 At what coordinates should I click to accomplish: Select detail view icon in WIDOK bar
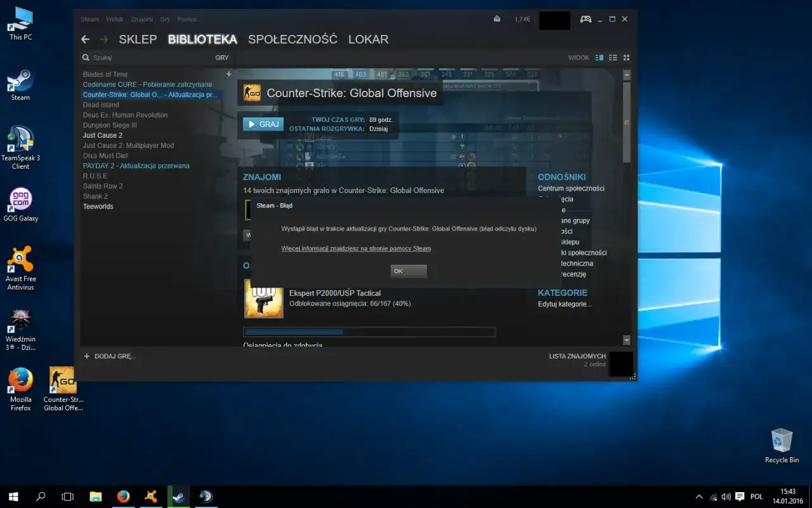(x=599, y=57)
